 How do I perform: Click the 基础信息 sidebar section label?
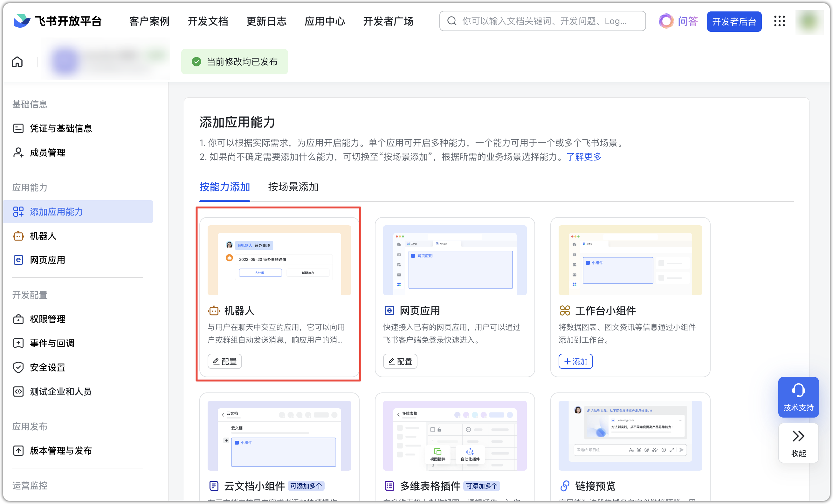tap(30, 104)
